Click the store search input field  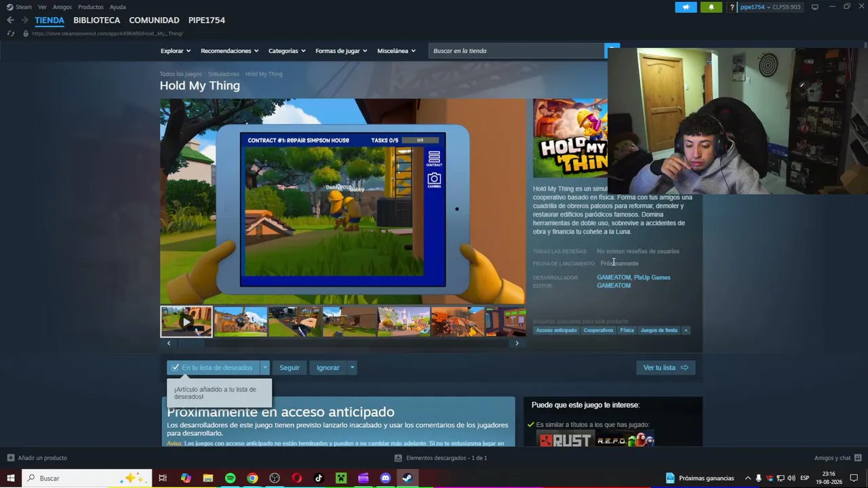point(516,51)
